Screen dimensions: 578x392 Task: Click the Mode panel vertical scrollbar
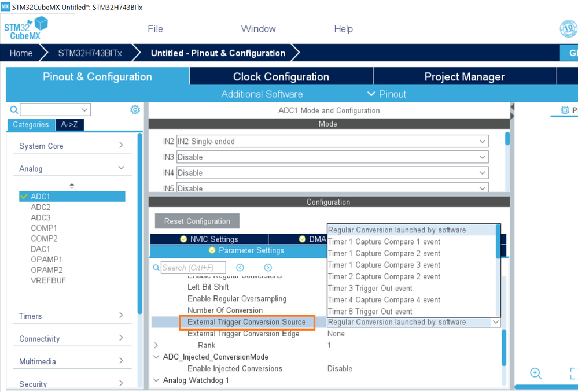(507, 139)
